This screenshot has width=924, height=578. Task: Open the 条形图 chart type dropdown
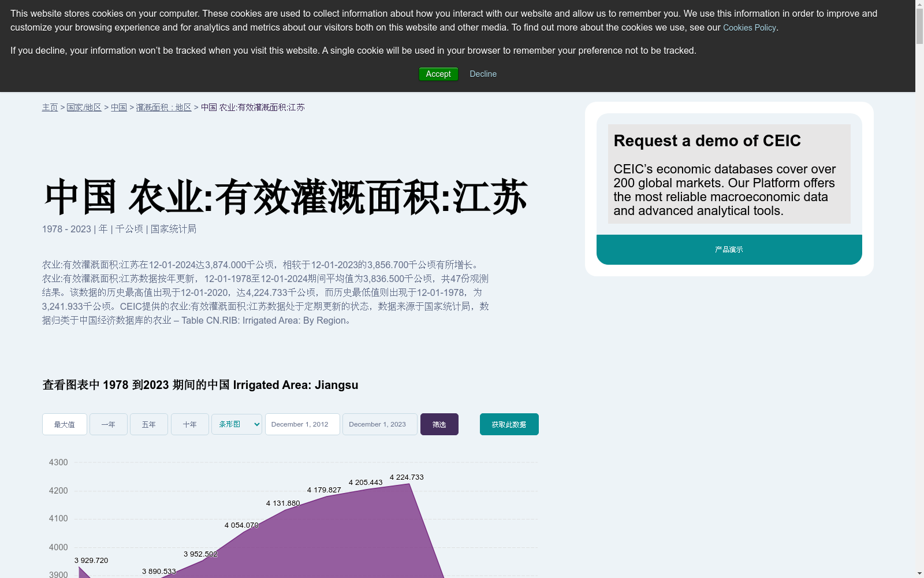237,424
